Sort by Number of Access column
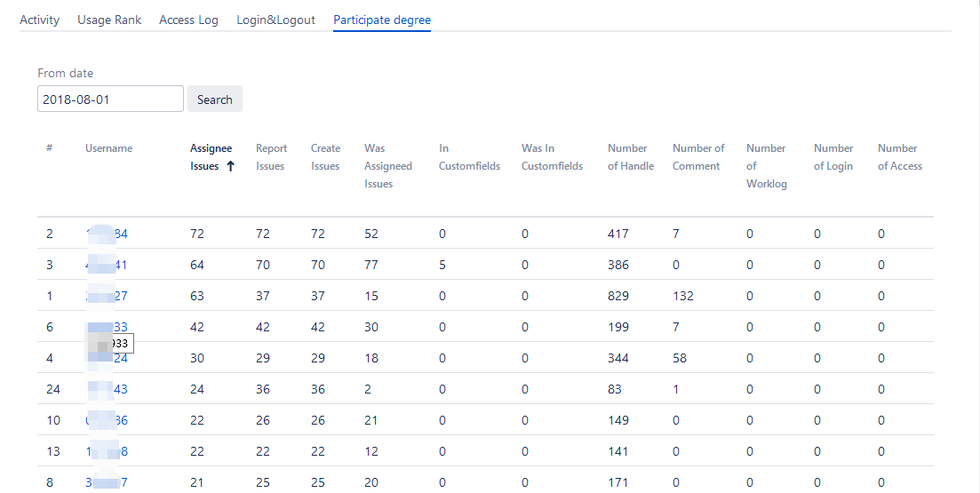Screen dimensions: 980x493 (x=900, y=157)
